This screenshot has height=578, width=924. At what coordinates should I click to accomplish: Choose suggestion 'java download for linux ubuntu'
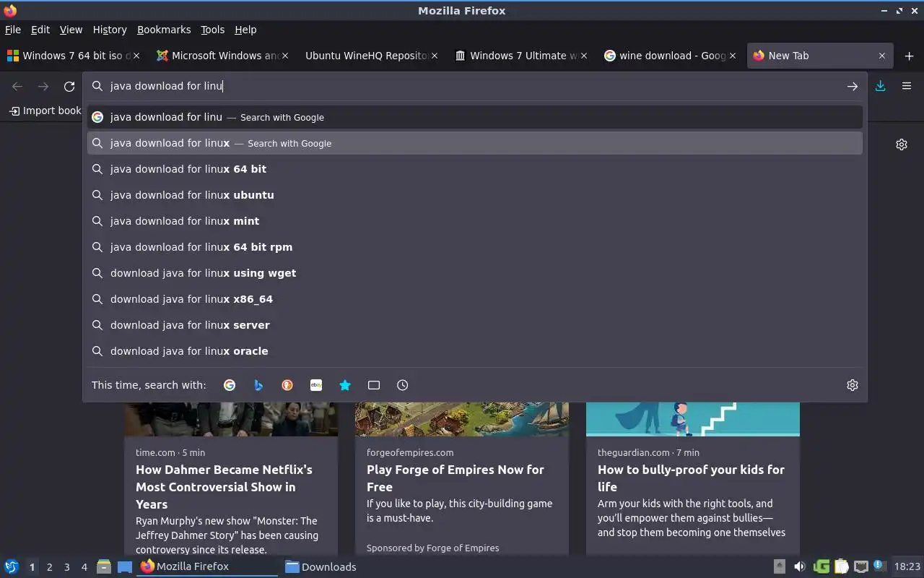point(475,195)
